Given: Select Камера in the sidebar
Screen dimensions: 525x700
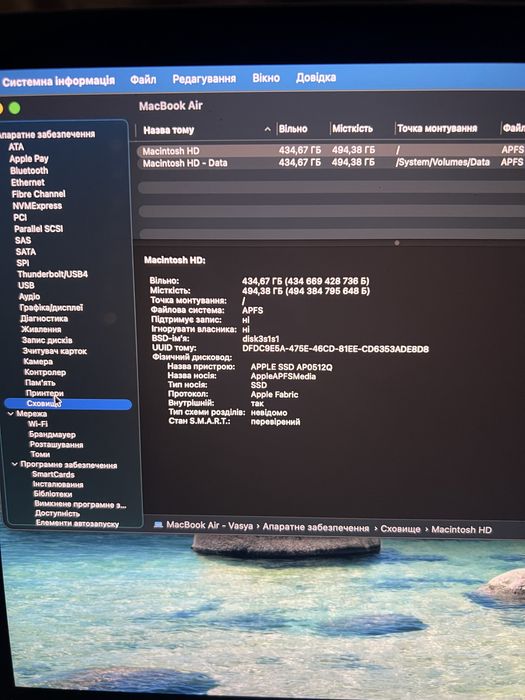Looking at the screenshot, I should pyautogui.click(x=38, y=362).
